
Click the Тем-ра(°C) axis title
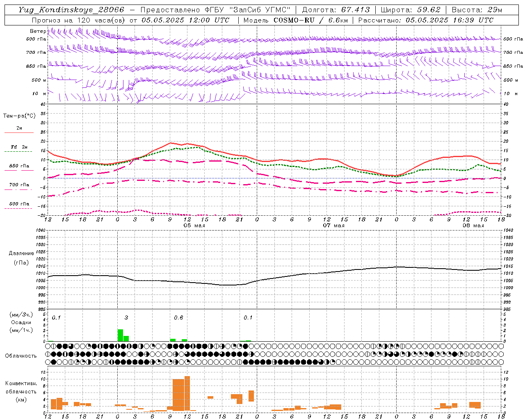[x=19, y=116]
